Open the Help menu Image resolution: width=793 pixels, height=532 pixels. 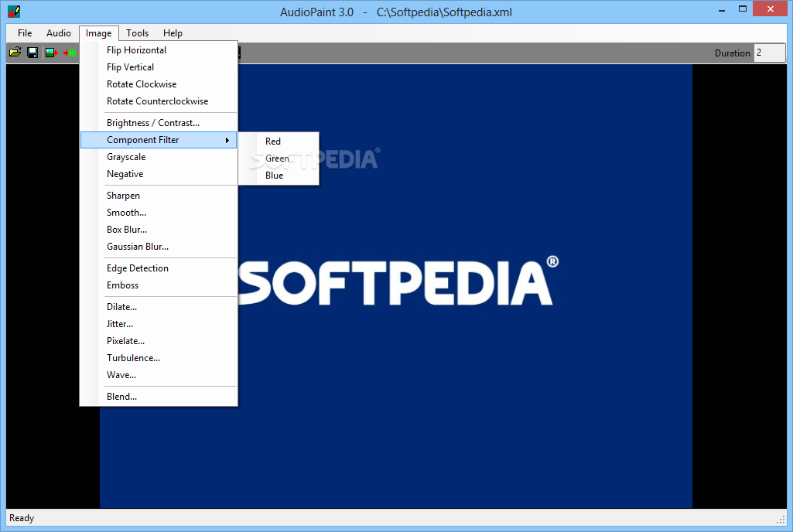coord(173,33)
